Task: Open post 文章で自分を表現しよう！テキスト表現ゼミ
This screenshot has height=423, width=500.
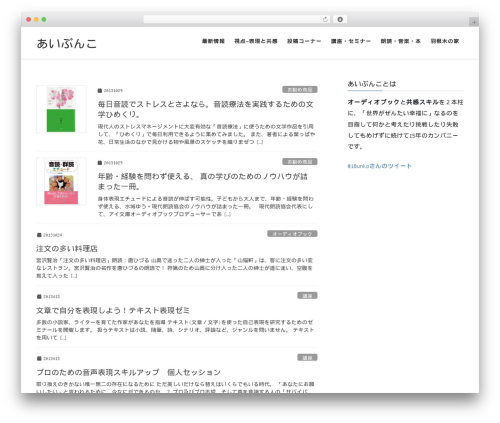Action: [113, 311]
